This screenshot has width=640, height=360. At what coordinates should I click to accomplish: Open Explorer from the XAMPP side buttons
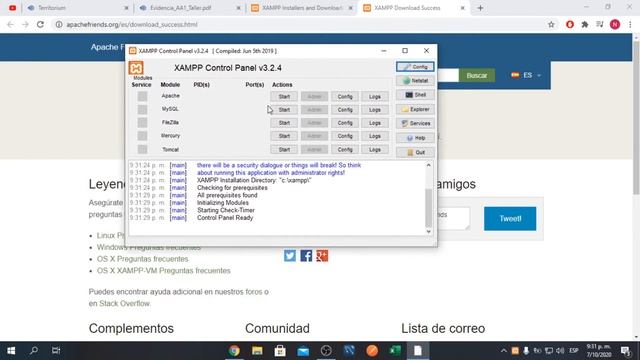point(415,109)
